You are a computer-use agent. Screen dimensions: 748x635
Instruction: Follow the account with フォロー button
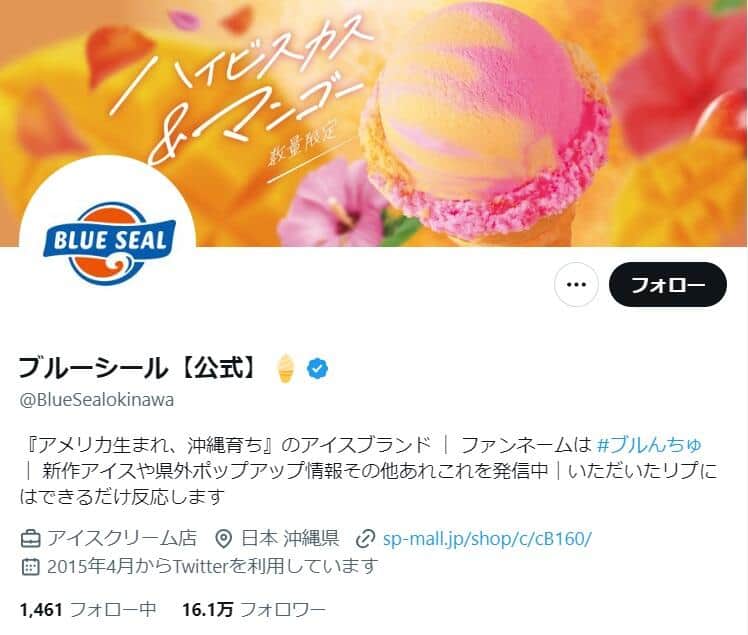[667, 284]
